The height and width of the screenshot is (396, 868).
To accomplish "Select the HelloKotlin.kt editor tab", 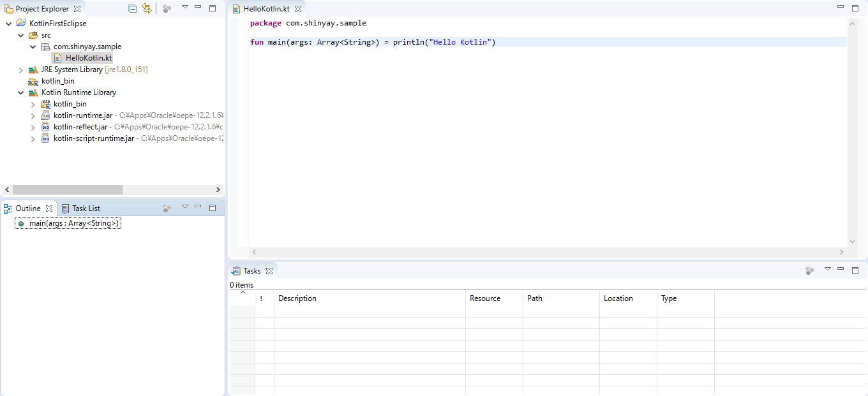I will [x=266, y=8].
